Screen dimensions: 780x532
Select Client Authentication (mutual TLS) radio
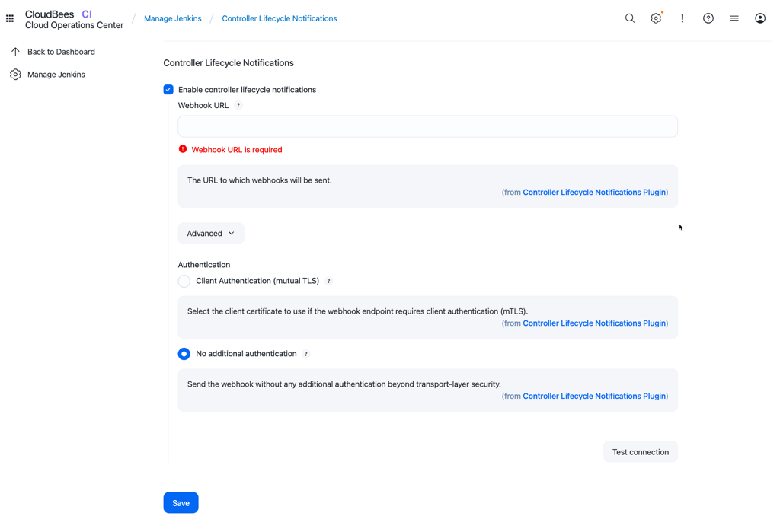click(184, 281)
